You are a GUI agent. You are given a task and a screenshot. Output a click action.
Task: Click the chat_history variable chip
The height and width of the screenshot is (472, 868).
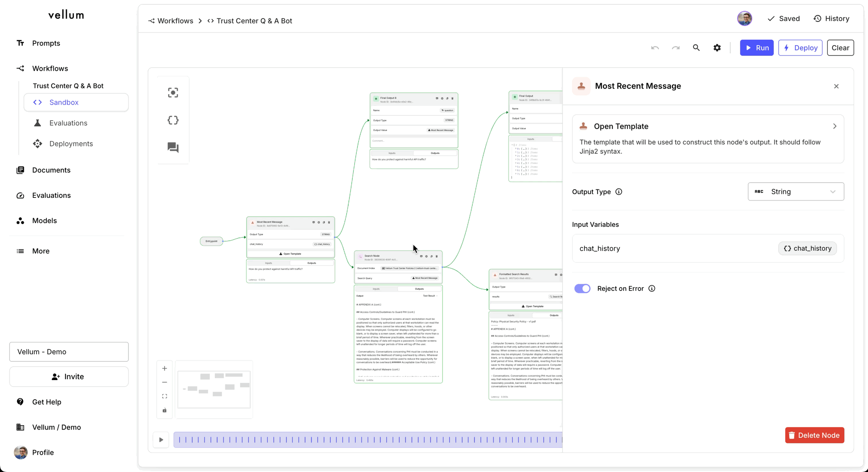(807, 249)
